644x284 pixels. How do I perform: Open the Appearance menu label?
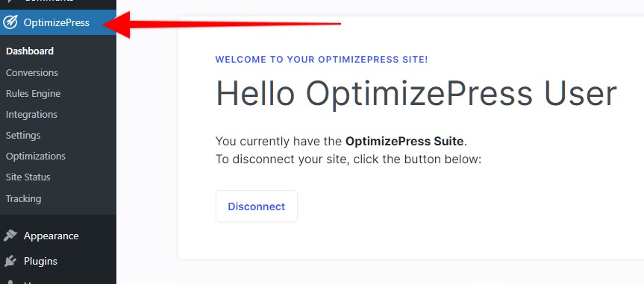point(51,236)
